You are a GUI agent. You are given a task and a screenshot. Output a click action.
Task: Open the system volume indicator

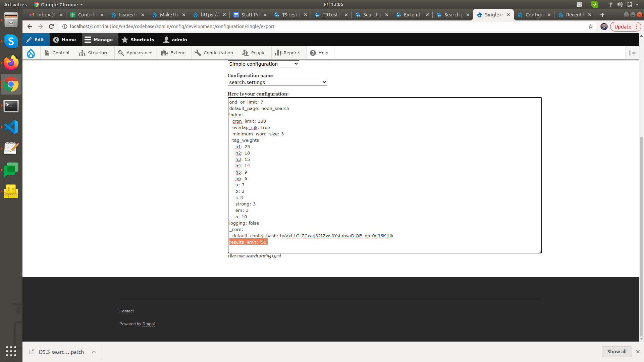point(620,4)
